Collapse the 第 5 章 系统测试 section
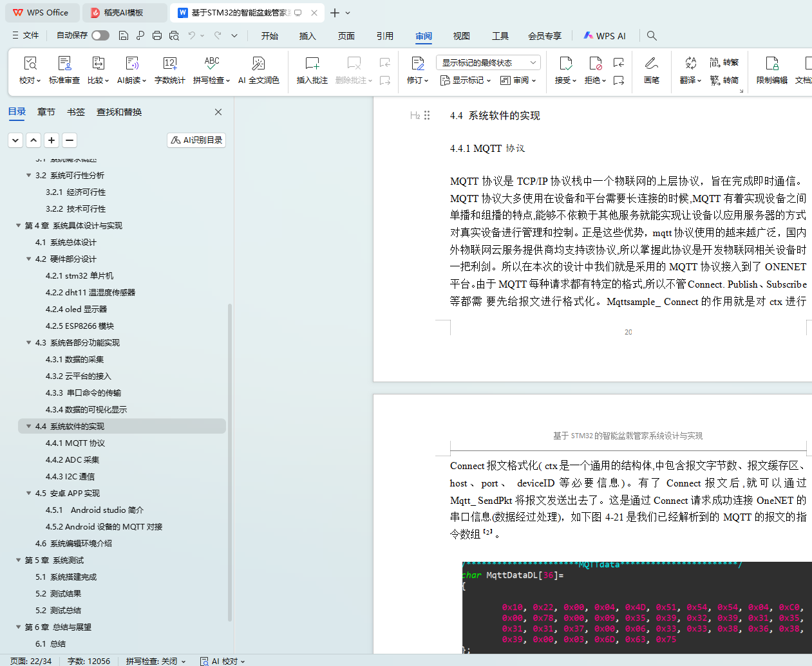Viewport: 812px width, 666px height. coord(19,560)
